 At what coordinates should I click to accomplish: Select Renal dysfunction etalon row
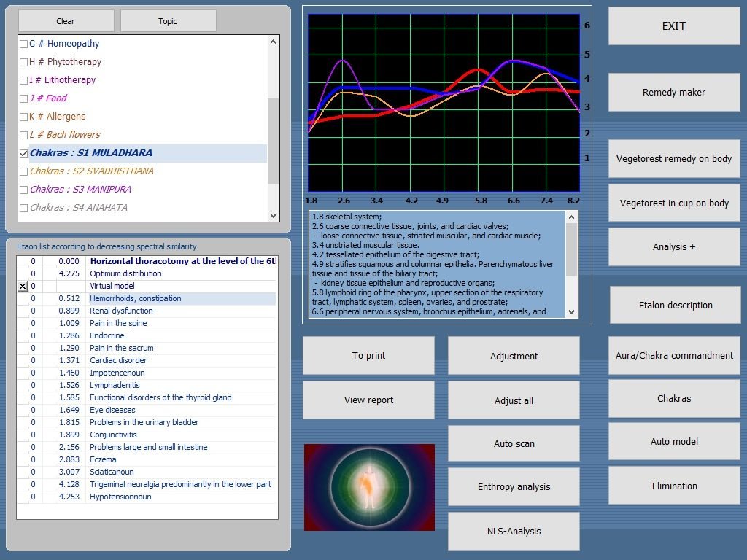(121, 311)
